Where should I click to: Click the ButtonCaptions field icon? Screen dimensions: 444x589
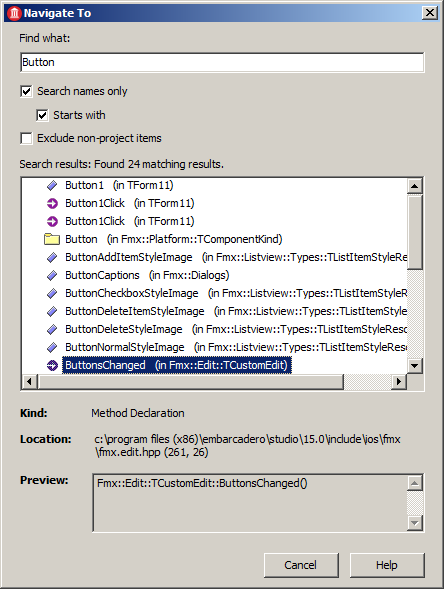(x=52, y=275)
